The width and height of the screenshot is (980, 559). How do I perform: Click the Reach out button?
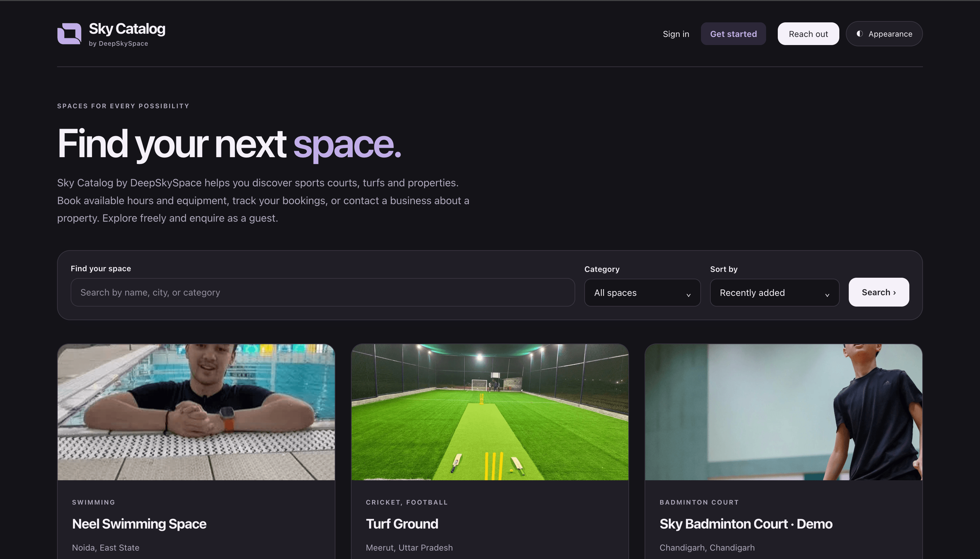point(808,34)
